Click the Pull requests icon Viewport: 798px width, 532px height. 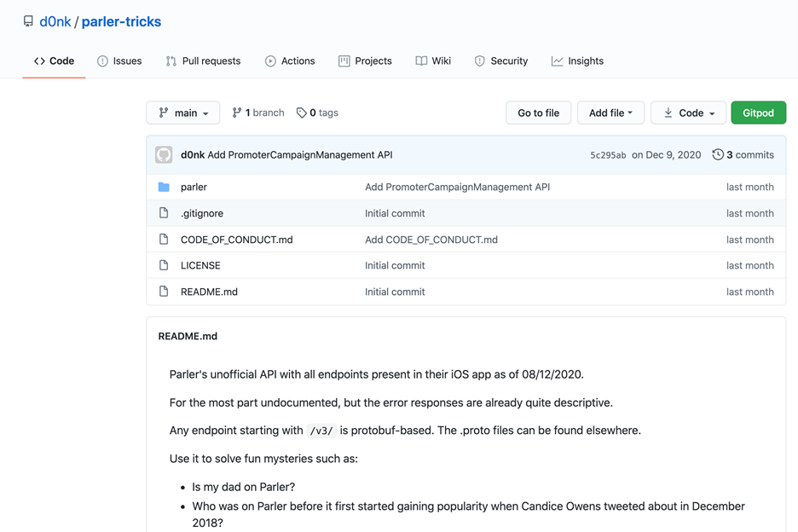point(171,61)
